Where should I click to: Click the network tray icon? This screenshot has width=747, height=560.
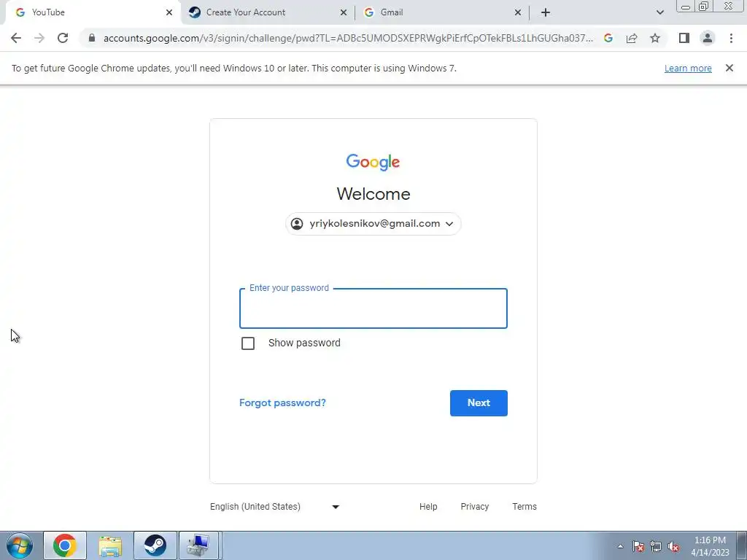(656, 546)
